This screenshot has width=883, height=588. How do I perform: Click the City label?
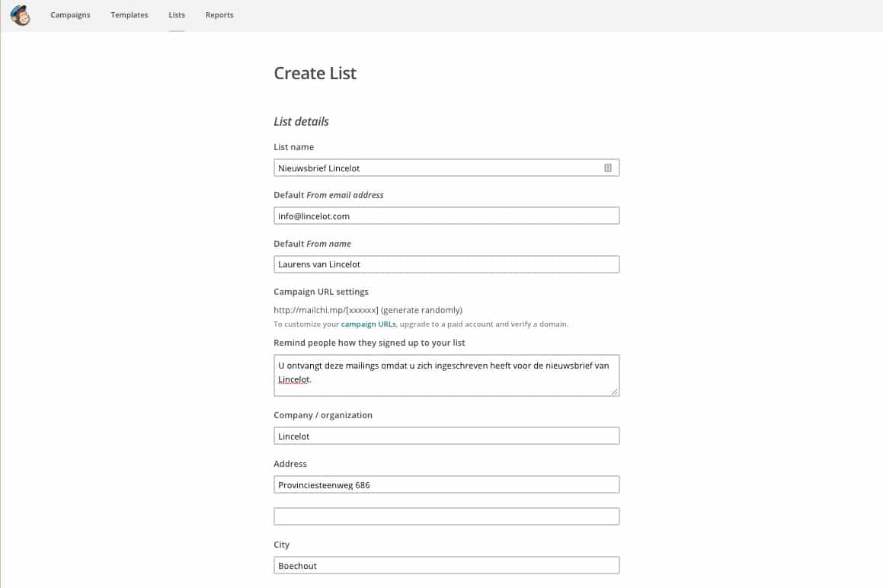[x=282, y=545]
